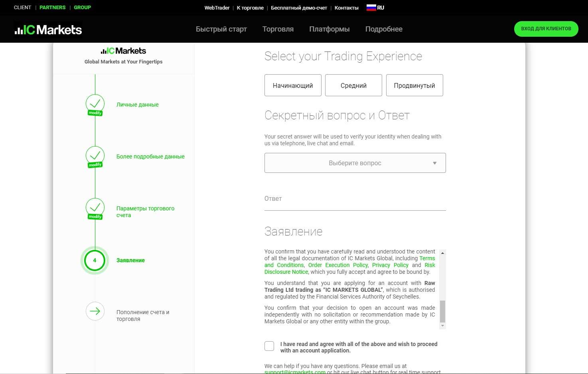Click the step 4 Заявление circle icon
The image size is (588, 374).
point(95,260)
